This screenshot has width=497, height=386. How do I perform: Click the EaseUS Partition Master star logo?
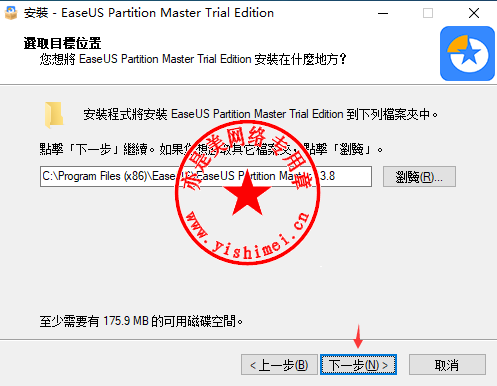click(x=467, y=53)
